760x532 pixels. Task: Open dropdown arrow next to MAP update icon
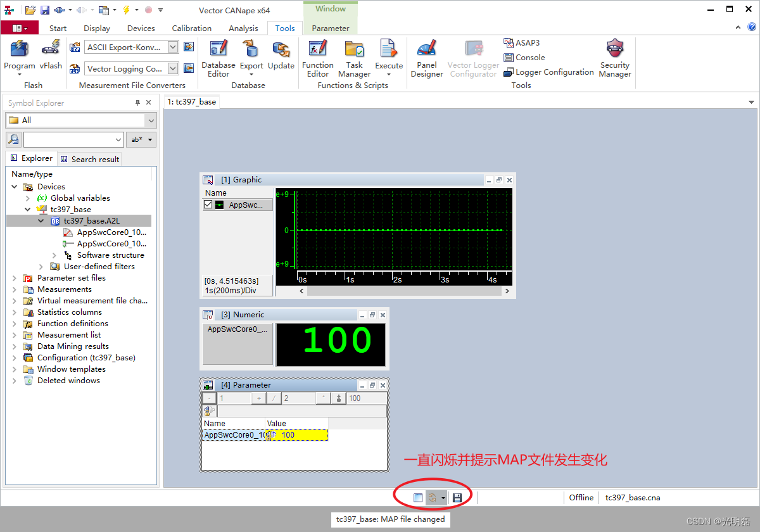[x=443, y=498]
